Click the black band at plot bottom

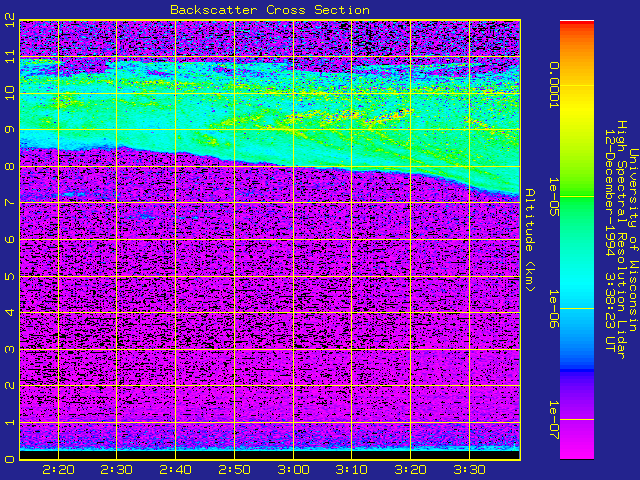270,455
